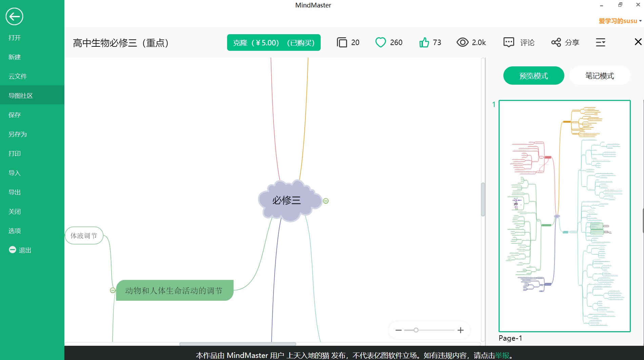This screenshot has width=644, height=360.
Task: Open the outline list icon
Action: tap(601, 42)
